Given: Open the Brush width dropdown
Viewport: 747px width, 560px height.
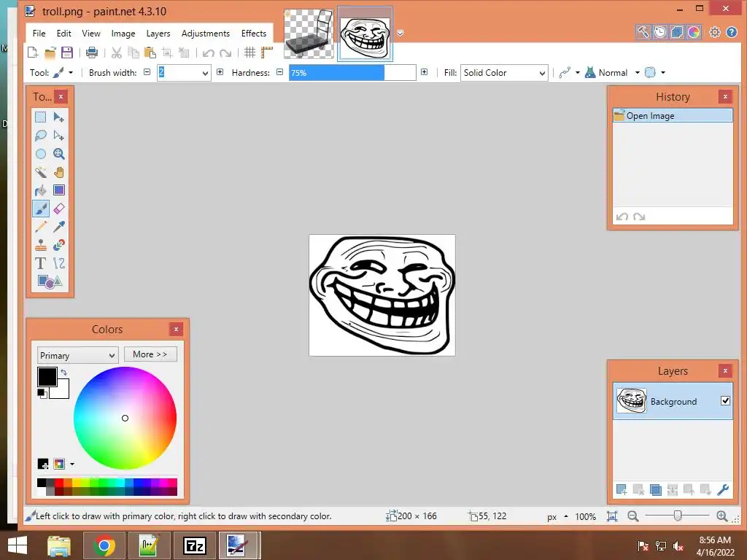Looking at the screenshot, I should pyautogui.click(x=205, y=73).
